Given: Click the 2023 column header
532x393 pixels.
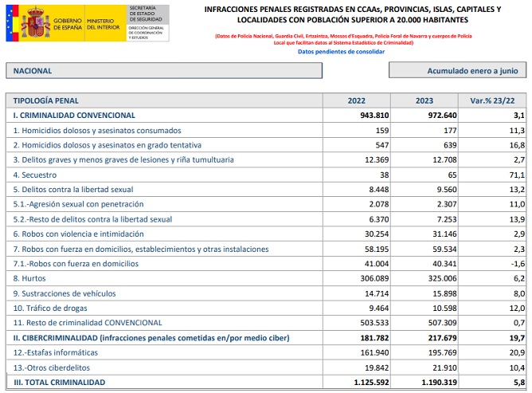Looking at the screenshot, I should [x=425, y=100].
